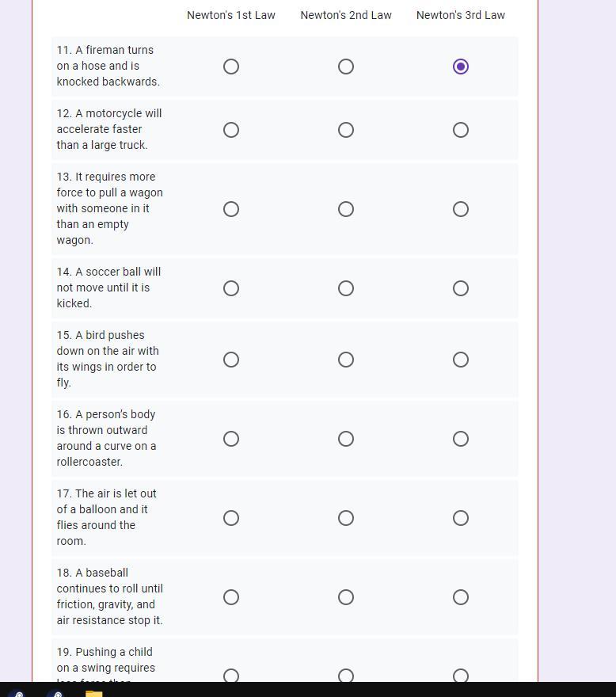Mark Newton's 2nd Law for wagon question

346,209
